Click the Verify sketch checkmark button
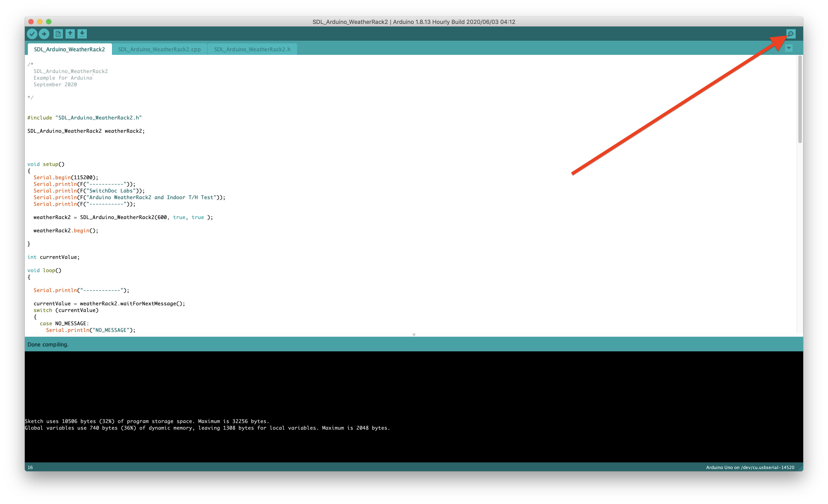The width and height of the screenshot is (828, 504). 32,34
